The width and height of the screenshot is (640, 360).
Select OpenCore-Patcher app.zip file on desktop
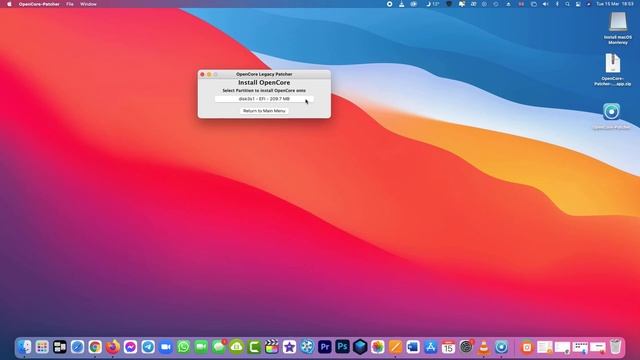click(x=612, y=69)
